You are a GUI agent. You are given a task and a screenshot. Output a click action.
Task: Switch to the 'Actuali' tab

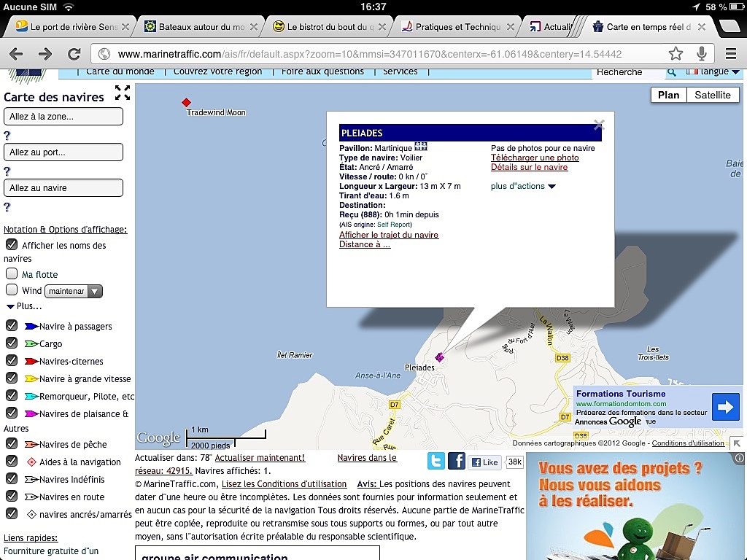(x=551, y=27)
